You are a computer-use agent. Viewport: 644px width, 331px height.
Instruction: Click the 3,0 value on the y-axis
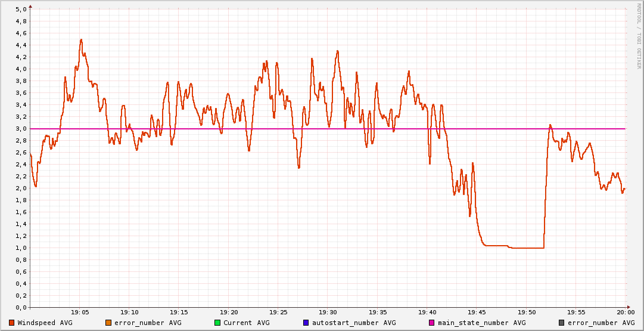click(x=21, y=129)
